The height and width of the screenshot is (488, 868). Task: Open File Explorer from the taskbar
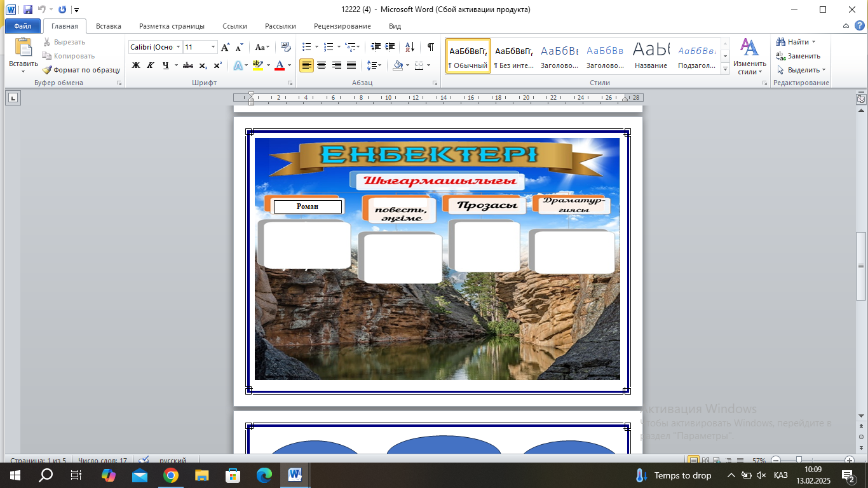point(201,475)
